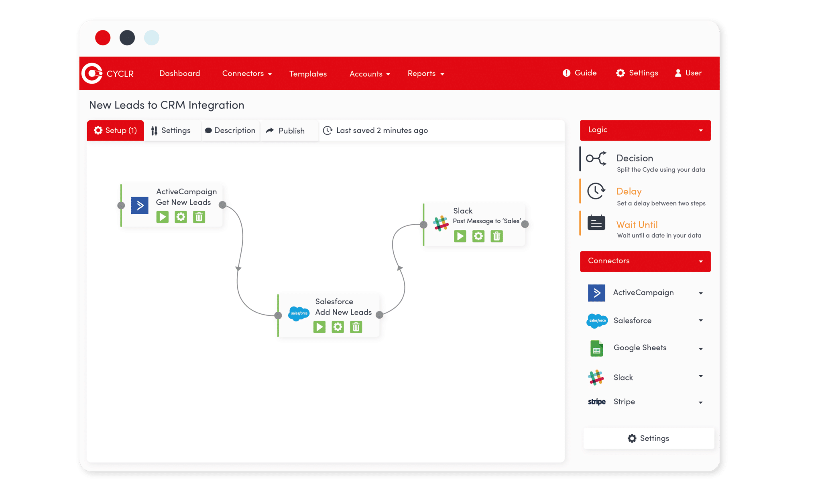Open the Connectors dropdown menu in navbar
The image size is (822, 504).
[247, 73]
